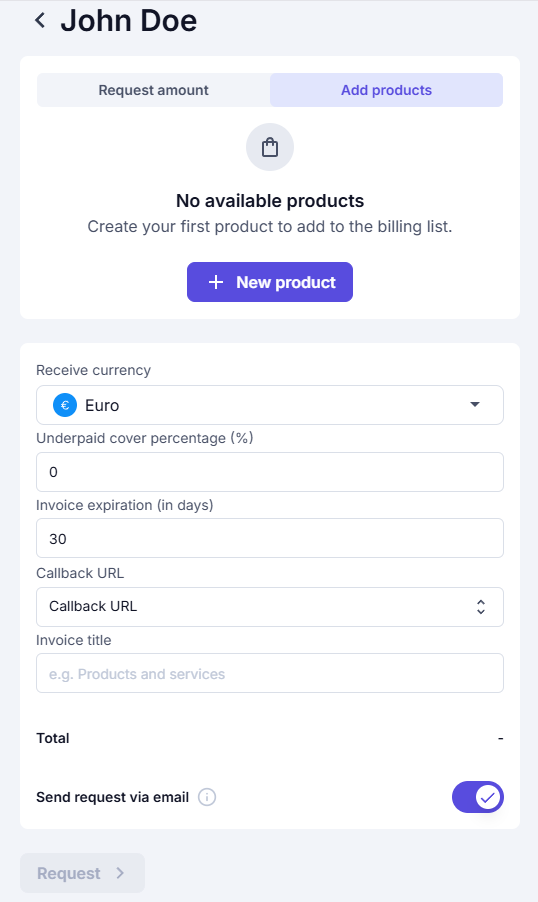Click the Total amount value dash

point(501,738)
